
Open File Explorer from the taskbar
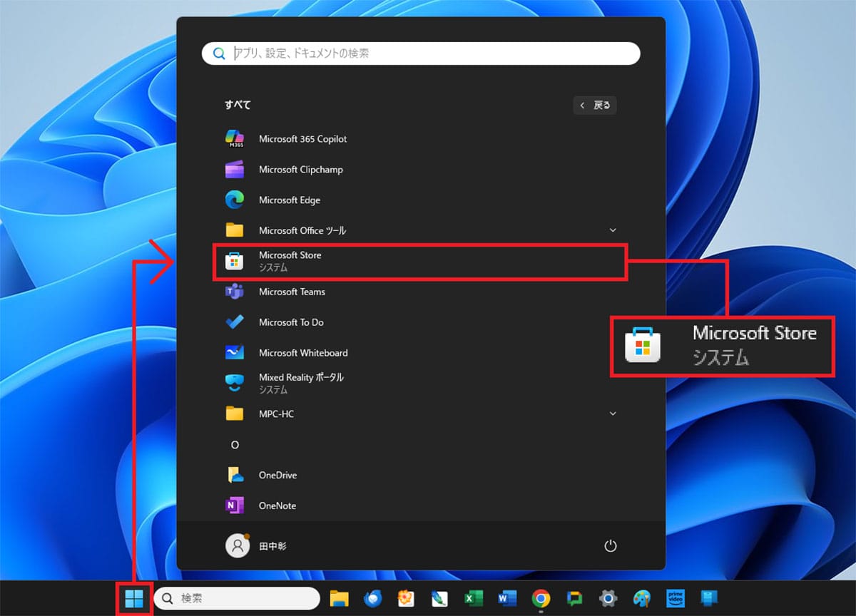339,598
